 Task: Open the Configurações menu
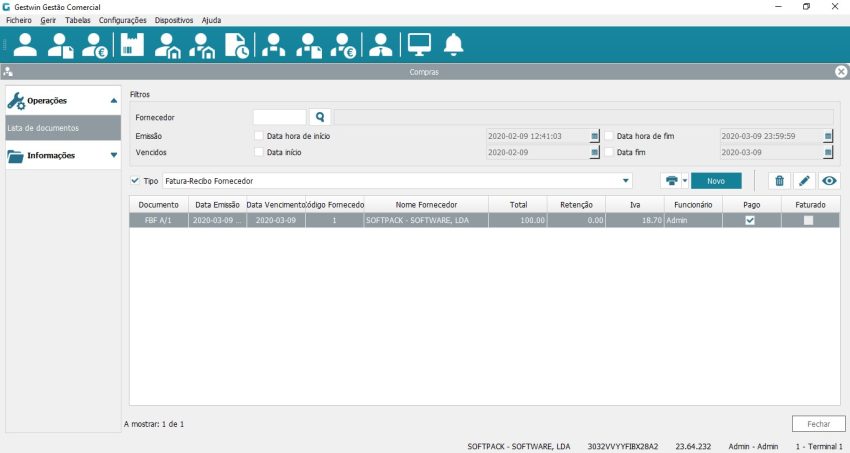[123, 20]
